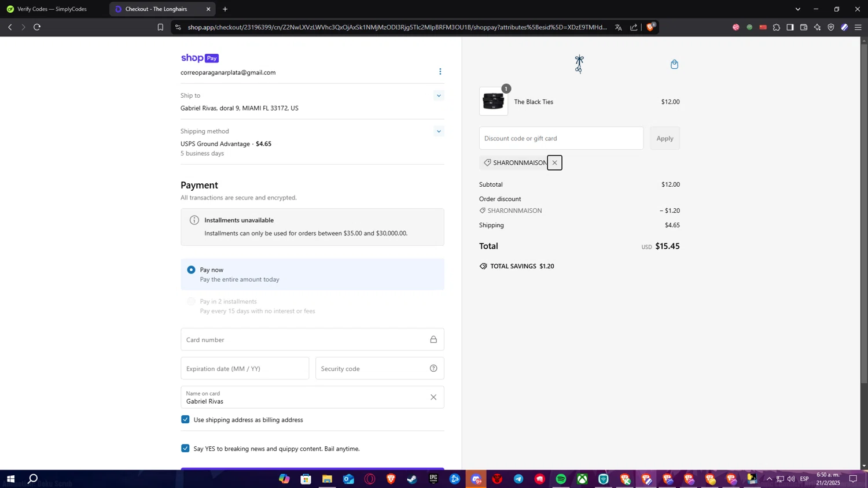Screen dimensions: 868x488
Task: Click the Name on card field
Action: point(312,397)
